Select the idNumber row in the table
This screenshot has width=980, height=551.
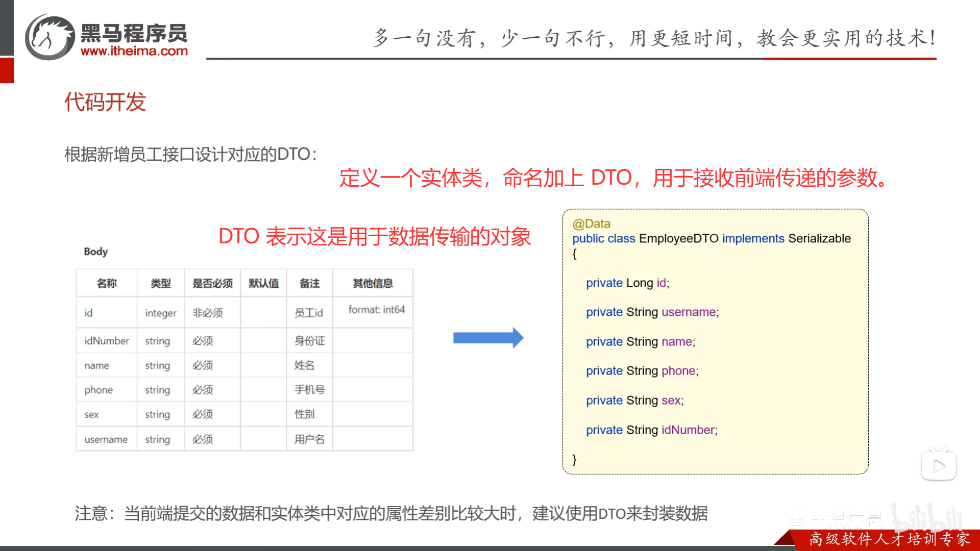click(106, 340)
